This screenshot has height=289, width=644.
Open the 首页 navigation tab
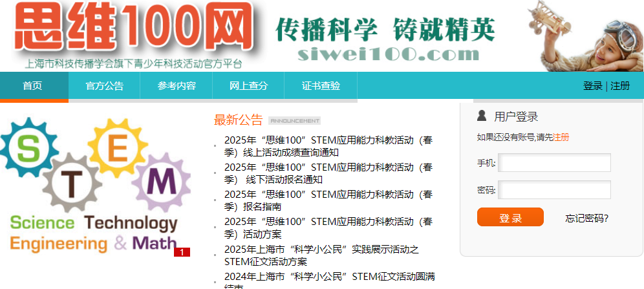32,86
